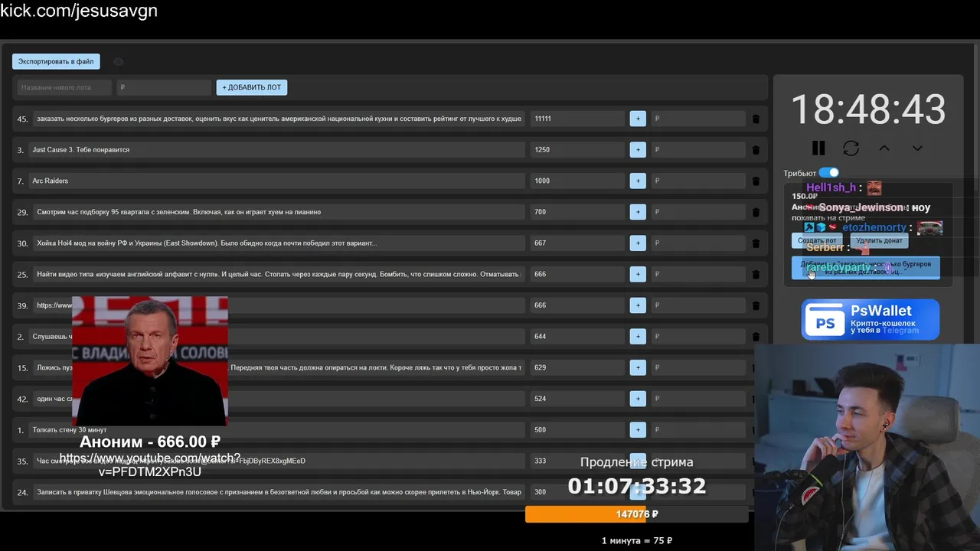Add bid to lot 25 with plus

pyautogui.click(x=638, y=274)
